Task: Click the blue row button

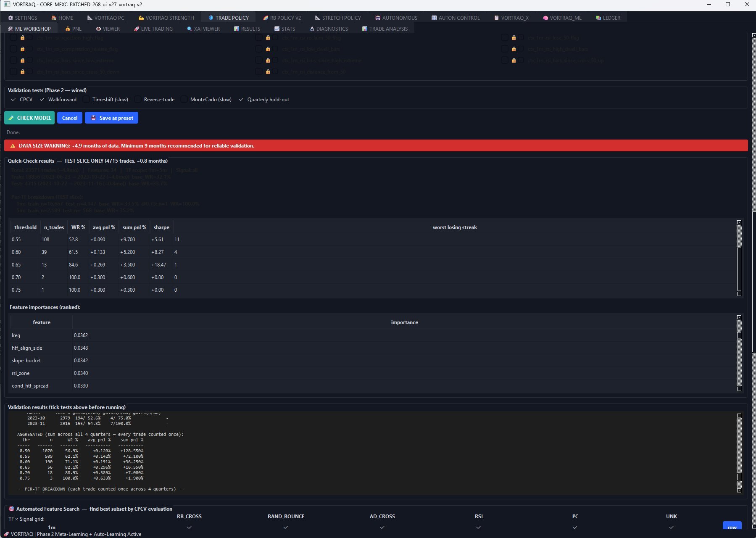Action: [732, 526]
